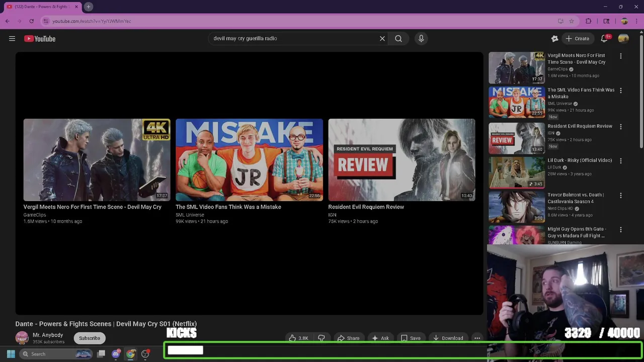Select the Dante - Powers & Fights browser tab
Screen dimensions: 644x362
tap(42, 7)
